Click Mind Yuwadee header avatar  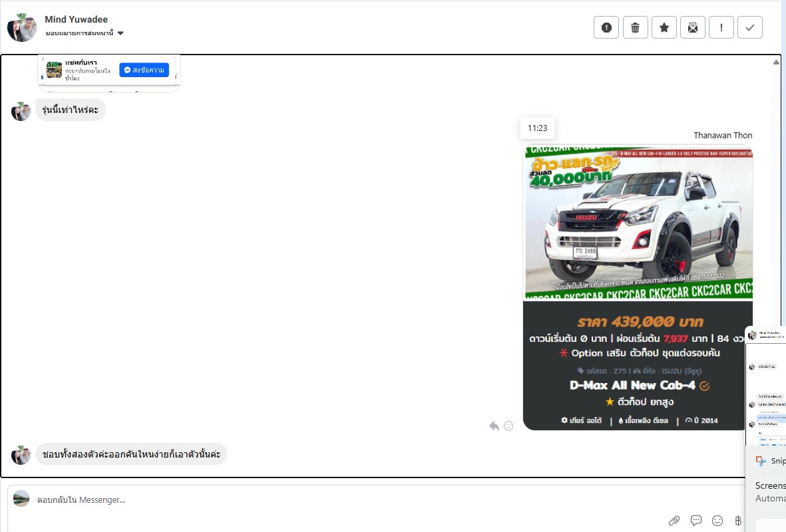click(22, 27)
